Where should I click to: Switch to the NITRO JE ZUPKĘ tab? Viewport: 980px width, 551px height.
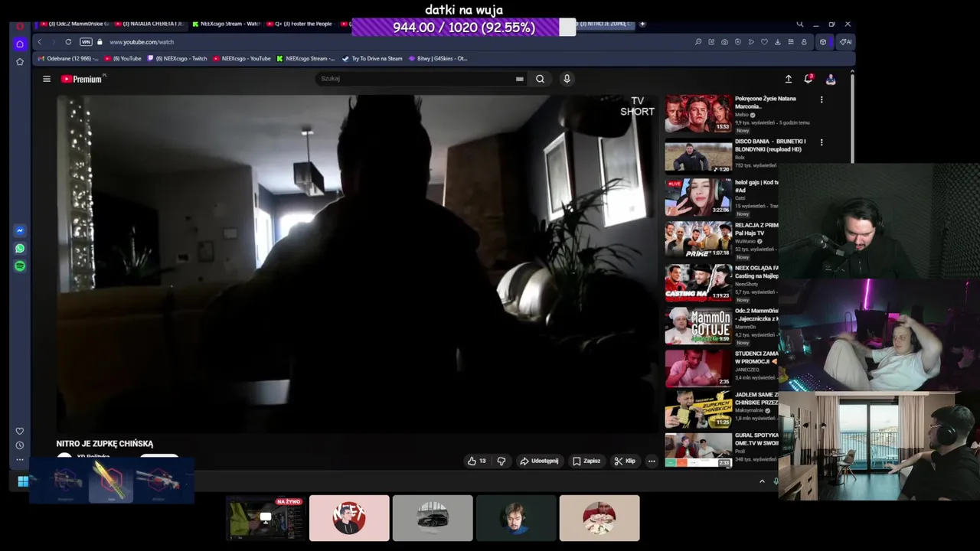pyautogui.click(x=605, y=24)
